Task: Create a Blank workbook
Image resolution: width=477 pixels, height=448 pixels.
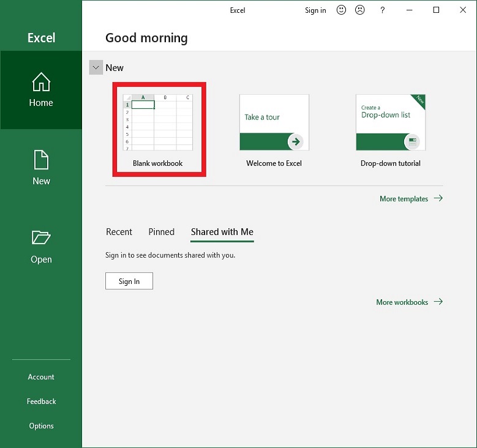Action: point(158,130)
